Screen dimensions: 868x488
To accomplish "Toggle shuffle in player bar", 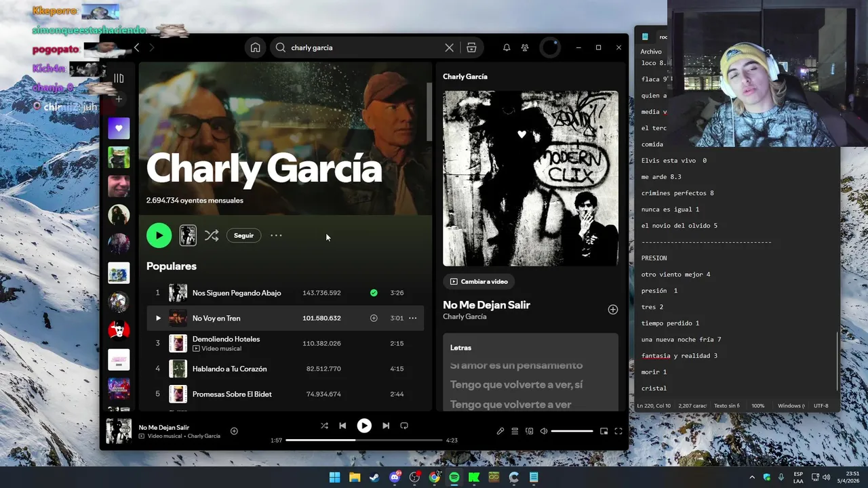I will click(x=324, y=426).
